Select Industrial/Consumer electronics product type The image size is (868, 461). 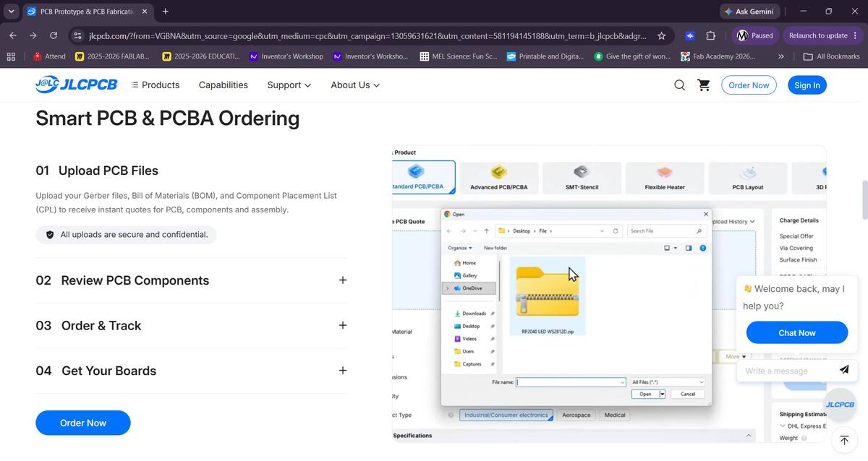506,415
